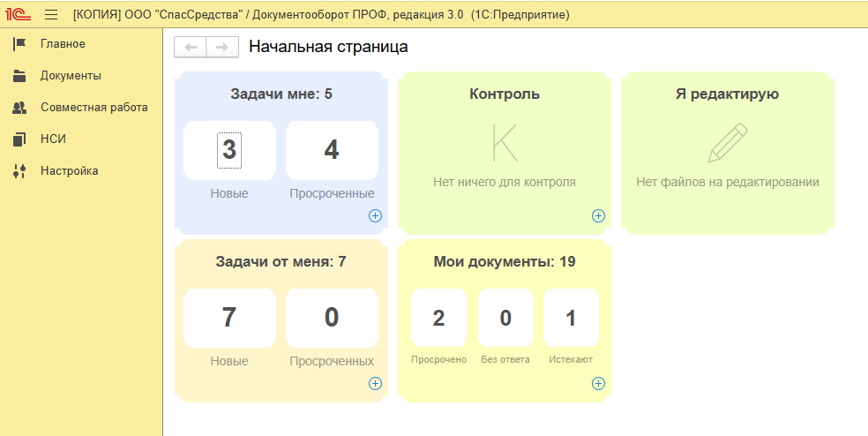Click the Нет ничего для контроля text
Viewport: 868px width, 436px height.
[x=505, y=182]
